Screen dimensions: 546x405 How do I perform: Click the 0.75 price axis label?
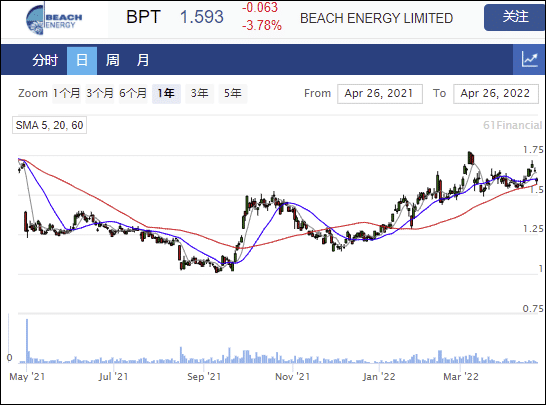[533, 309]
